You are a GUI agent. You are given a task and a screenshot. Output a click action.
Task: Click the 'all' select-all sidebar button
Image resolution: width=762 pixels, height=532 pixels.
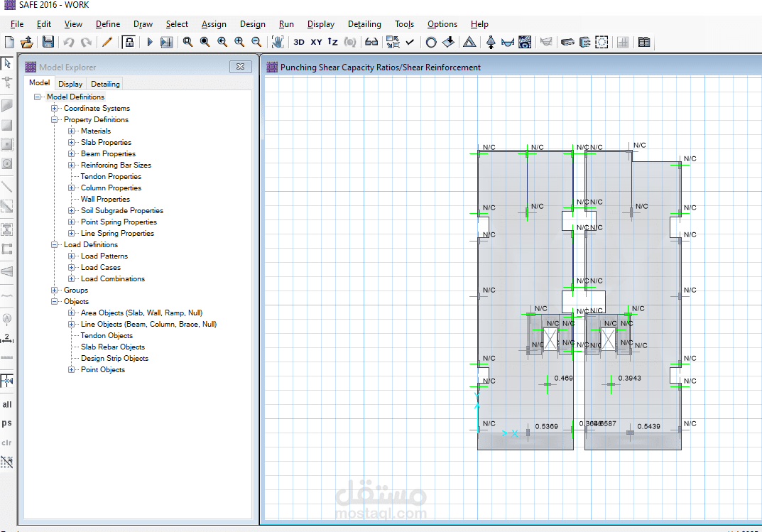[x=7, y=404]
